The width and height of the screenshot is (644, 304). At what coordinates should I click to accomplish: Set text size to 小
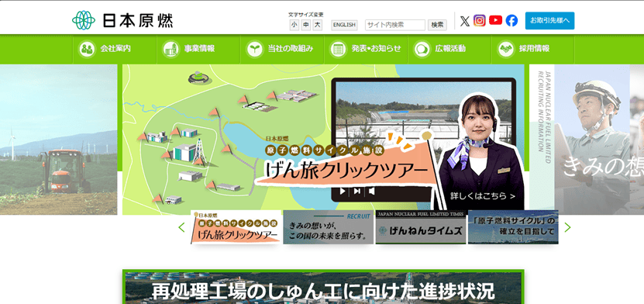click(294, 25)
